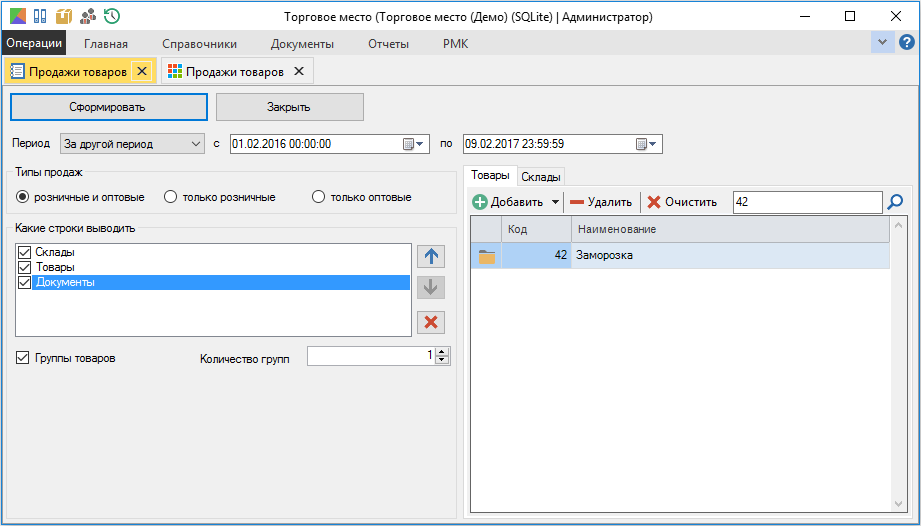This screenshot has height=526, width=921.
Task: Move selected row down with gray arrow
Action: click(431, 287)
